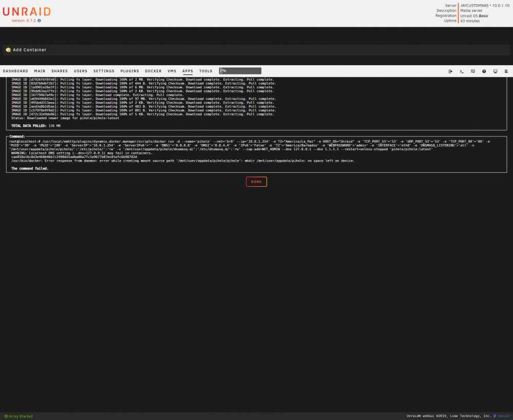This screenshot has width=513, height=420.
Task: Click the 'Media server' description text
Action: coord(471,10)
